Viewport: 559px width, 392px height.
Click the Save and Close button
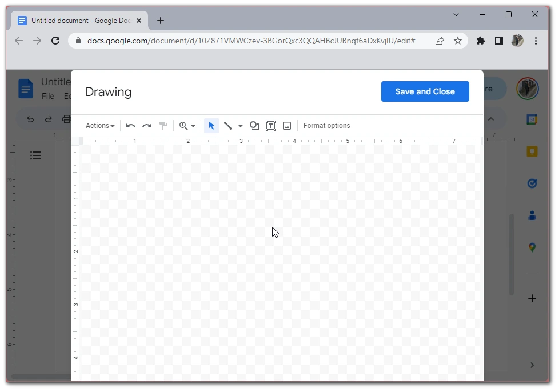pos(425,91)
